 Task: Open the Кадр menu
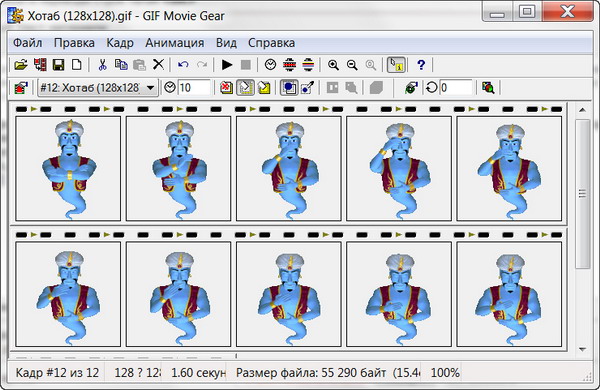(120, 43)
